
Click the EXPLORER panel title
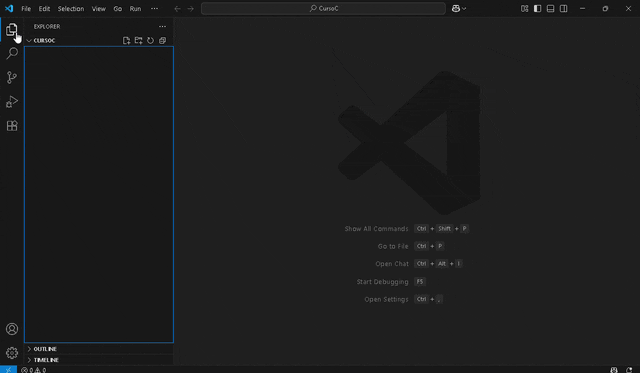47,27
